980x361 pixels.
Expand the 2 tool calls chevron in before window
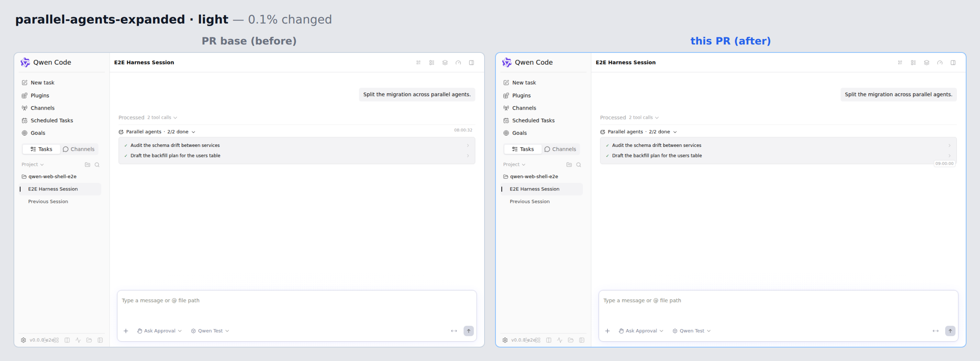[x=175, y=118]
